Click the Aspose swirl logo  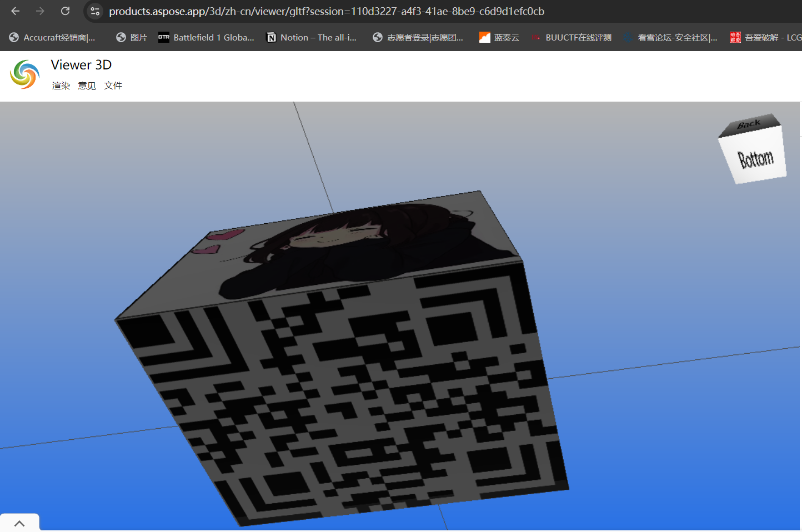(25, 74)
